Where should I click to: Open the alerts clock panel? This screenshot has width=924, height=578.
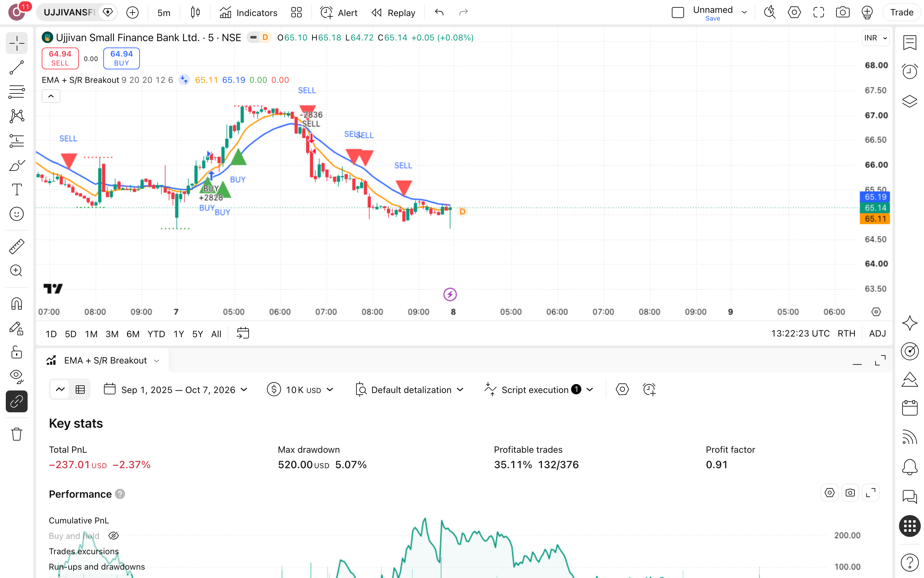910,72
